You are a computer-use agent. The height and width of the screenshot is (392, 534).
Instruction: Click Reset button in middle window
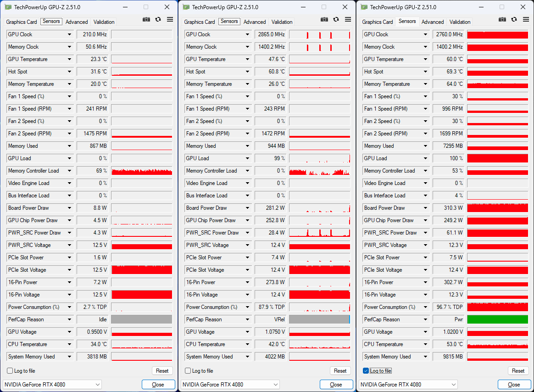coord(340,370)
